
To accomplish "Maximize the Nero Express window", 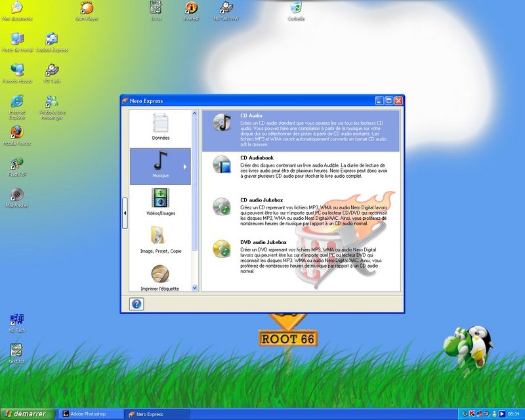I will pos(388,101).
